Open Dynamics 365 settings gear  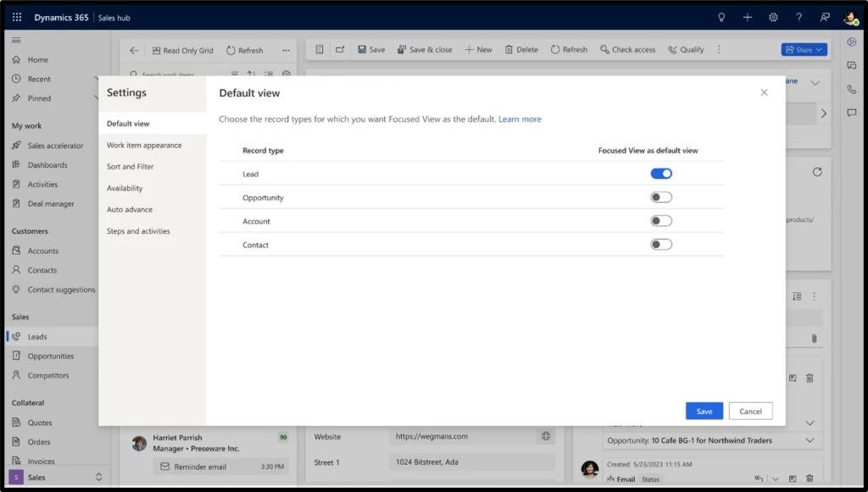(x=773, y=17)
